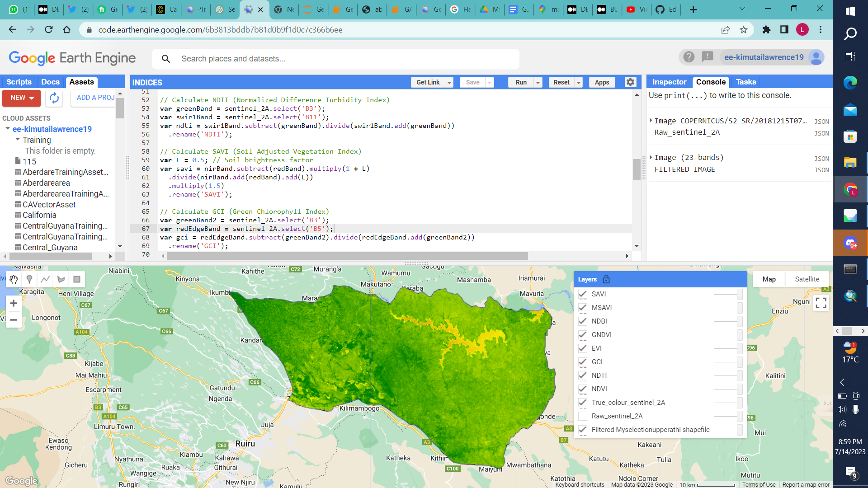Hide the NDVI layer
This screenshot has width=868, height=488.
[583, 389]
